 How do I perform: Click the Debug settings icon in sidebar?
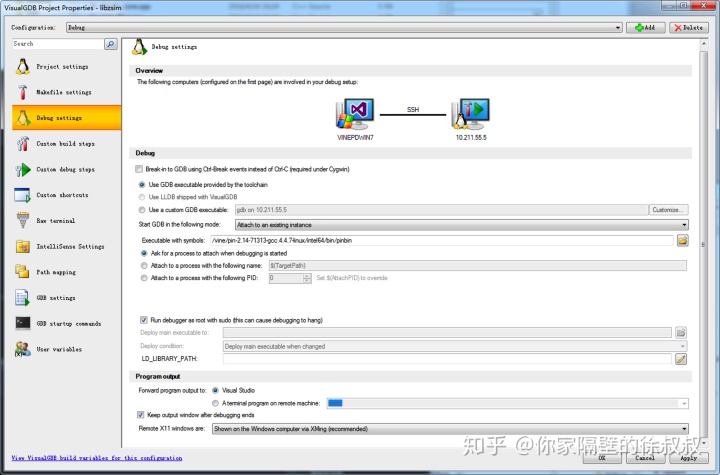(22, 118)
